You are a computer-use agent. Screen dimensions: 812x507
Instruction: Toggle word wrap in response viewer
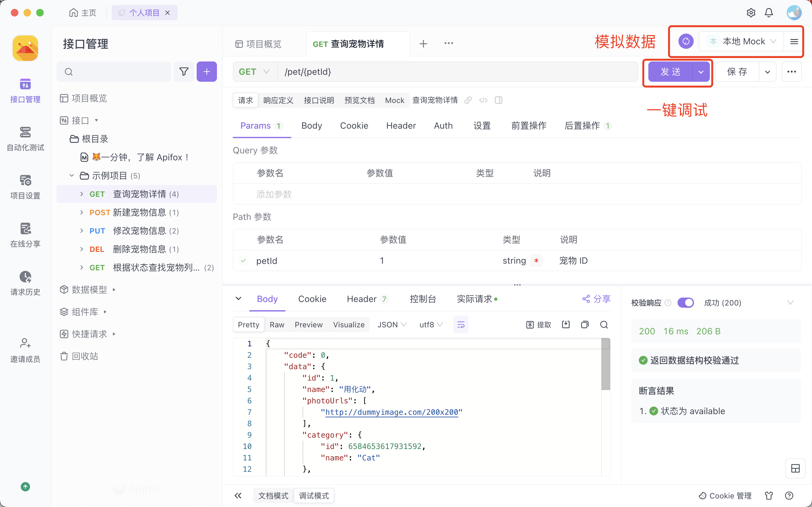pos(461,324)
